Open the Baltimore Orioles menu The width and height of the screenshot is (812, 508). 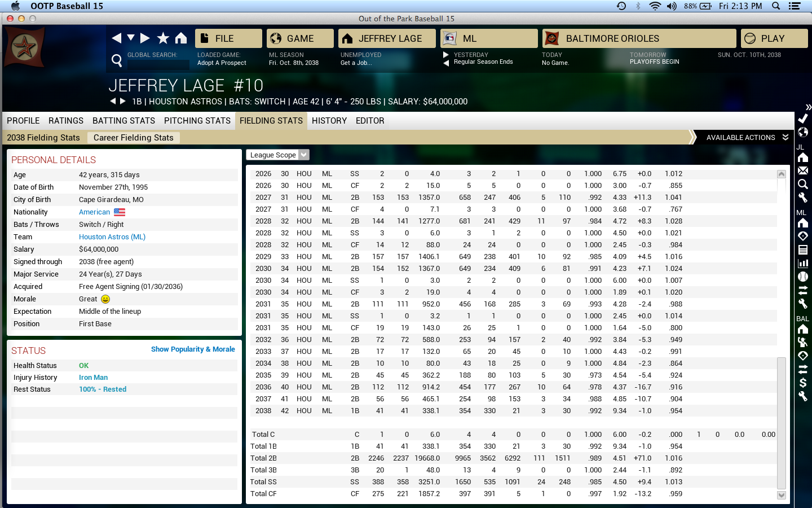(639, 38)
